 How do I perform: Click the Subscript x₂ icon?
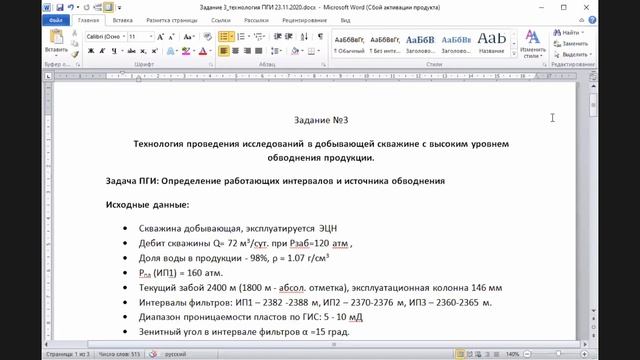143,51
